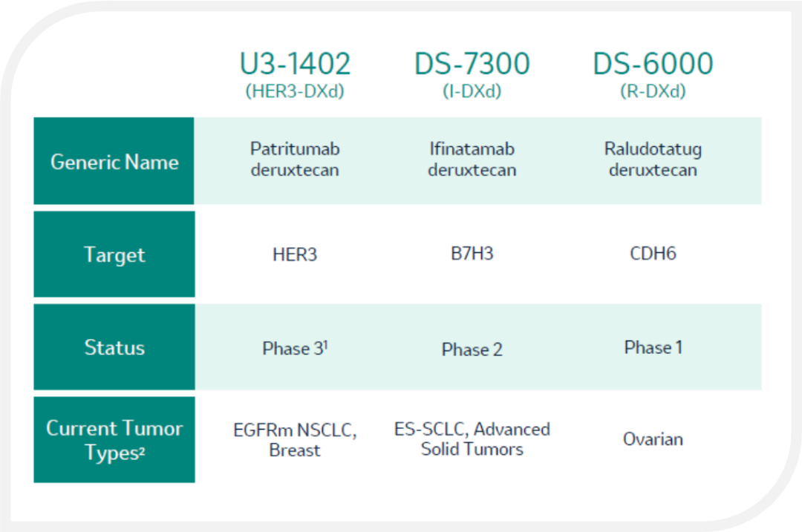This screenshot has height=532, width=802.
Task: Select the Phase 3 status cell
Action: click(295, 348)
